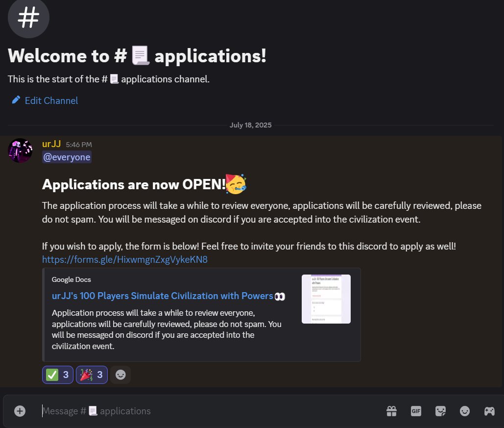Image resolution: width=504 pixels, height=428 pixels.
Task: Open the Google Form preview thumbnail
Action: pyautogui.click(x=326, y=299)
